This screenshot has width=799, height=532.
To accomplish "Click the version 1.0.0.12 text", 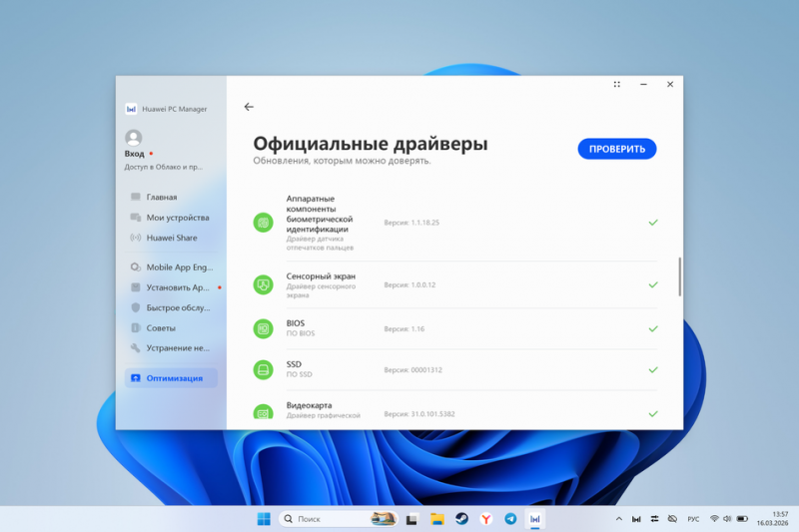I will [409, 284].
